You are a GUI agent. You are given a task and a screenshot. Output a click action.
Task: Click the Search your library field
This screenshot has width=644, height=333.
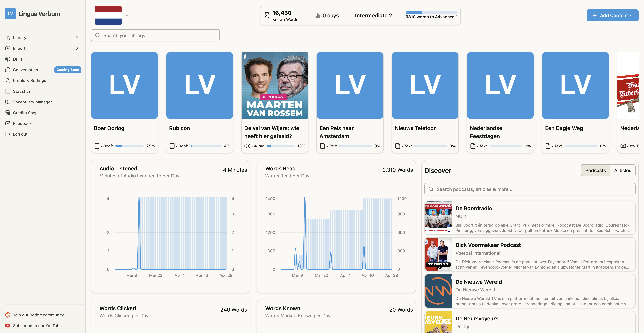point(155,35)
